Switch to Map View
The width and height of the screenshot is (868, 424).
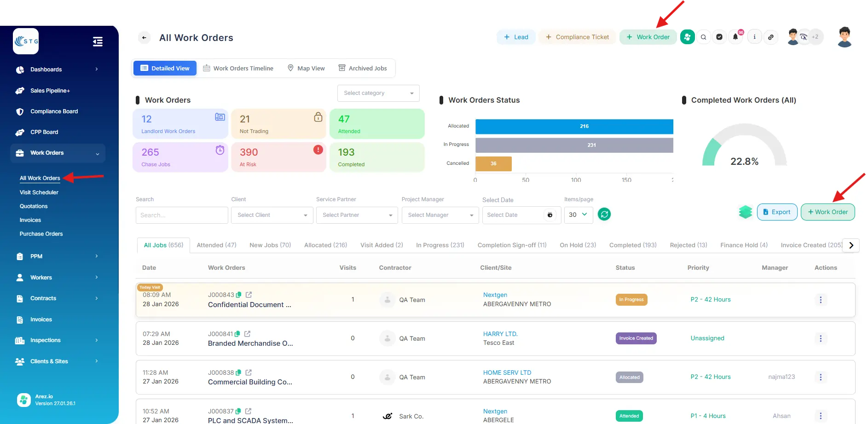306,68
